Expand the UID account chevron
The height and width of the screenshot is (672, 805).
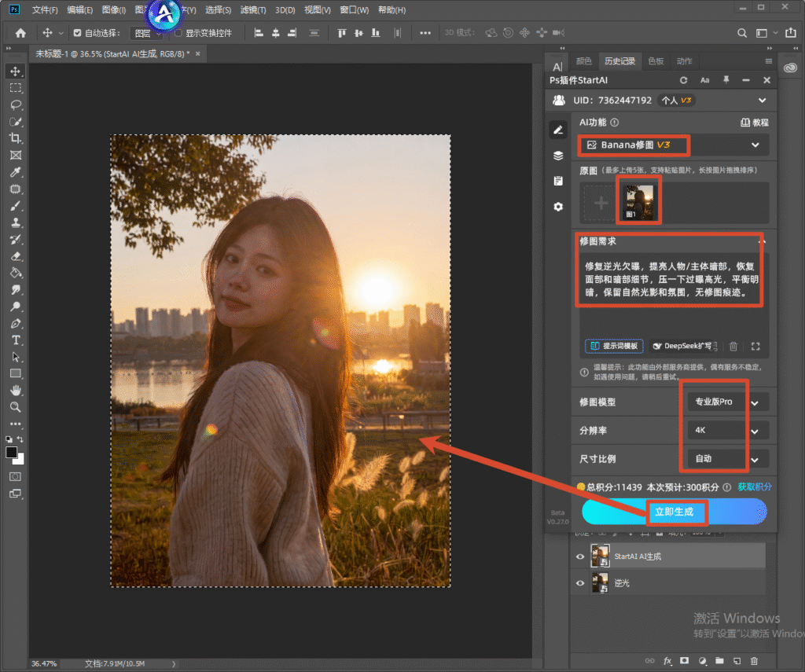[x=763, y=101]
